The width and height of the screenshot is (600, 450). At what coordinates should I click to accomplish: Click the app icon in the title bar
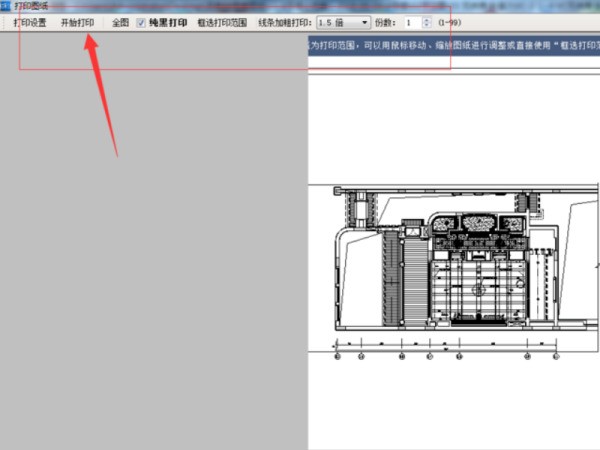click(5, 5)
